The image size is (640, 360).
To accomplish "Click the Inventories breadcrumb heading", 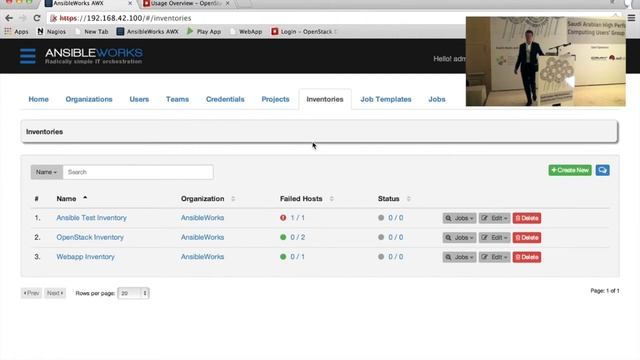I will click(44, 132).
